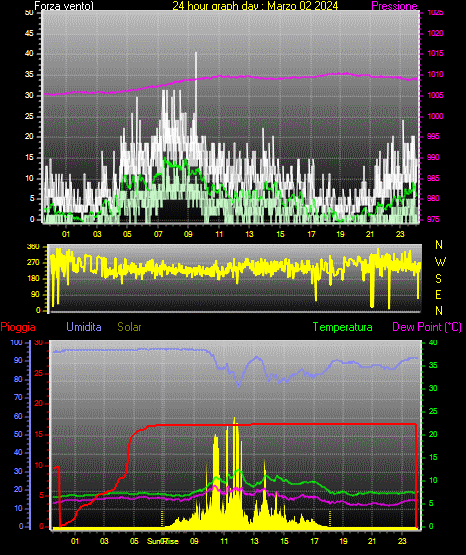The image size is (466, 555).
Task: Click the green 'Temperatura' legend label
Action: 343,327
